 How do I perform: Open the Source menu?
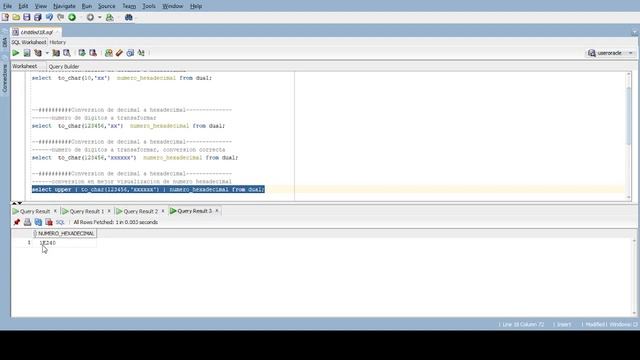click(107, 6)
